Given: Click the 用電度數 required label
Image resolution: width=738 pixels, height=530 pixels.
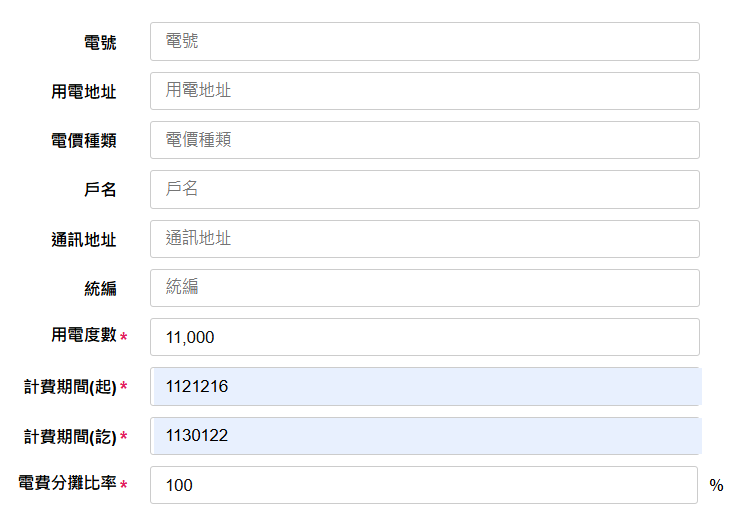Looking at the screenshot, I should coord(88,335).
